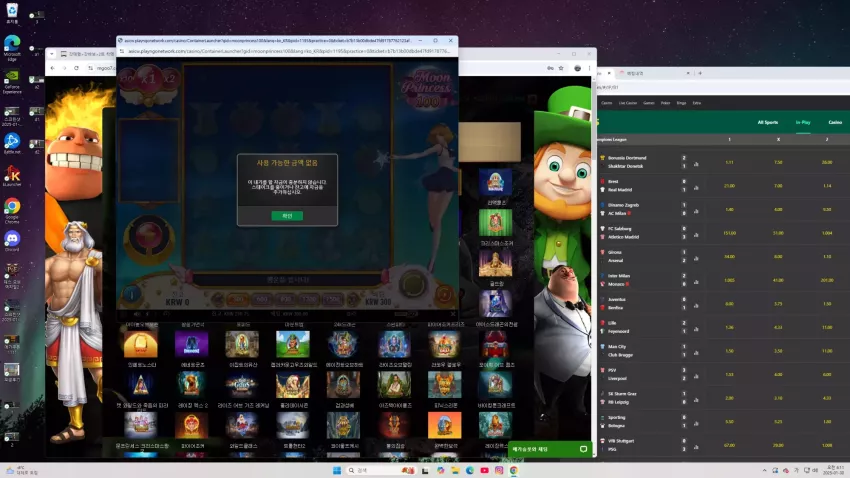The image size is (850, 478).
Task: Click the stats icon for Girona vs Arsenal
Action: coord(696,258)
